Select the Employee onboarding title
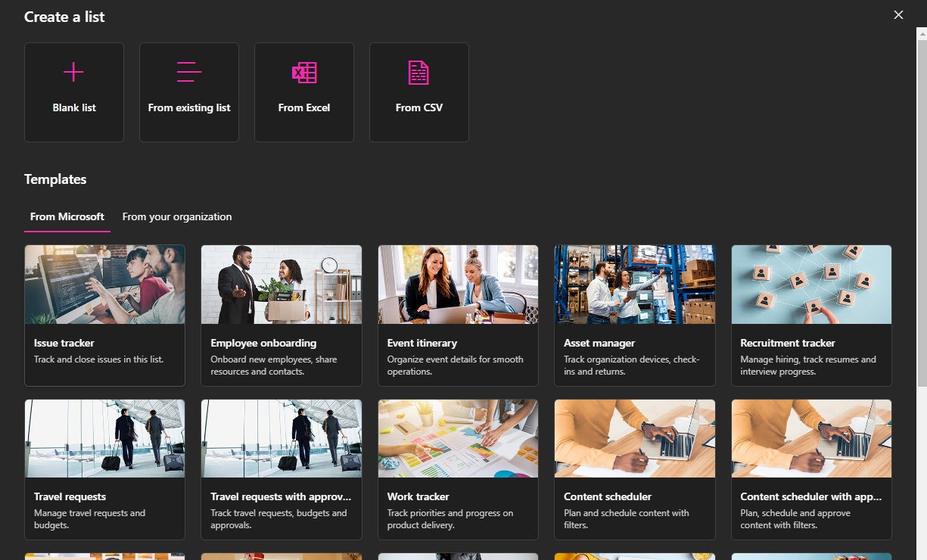927x560 pixels. coord(263,343)
